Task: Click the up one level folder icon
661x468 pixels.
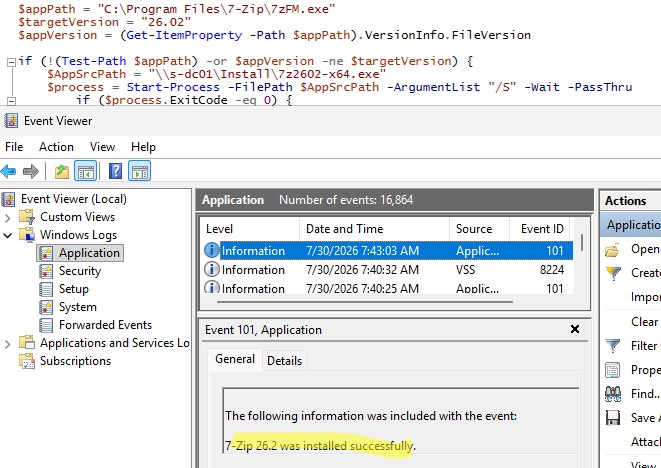Action: 62,172
